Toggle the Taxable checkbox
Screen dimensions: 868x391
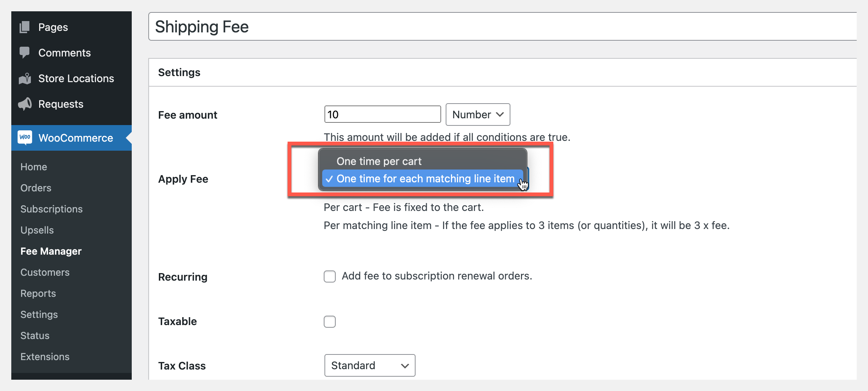click(x=330, y=322)
